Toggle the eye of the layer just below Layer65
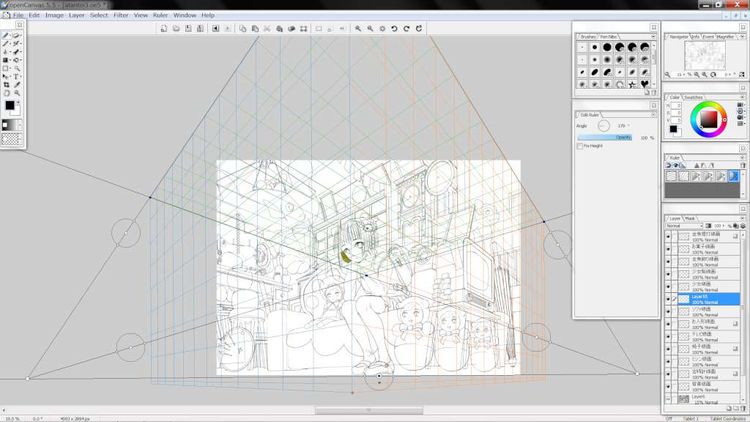 tap(668, 311)
